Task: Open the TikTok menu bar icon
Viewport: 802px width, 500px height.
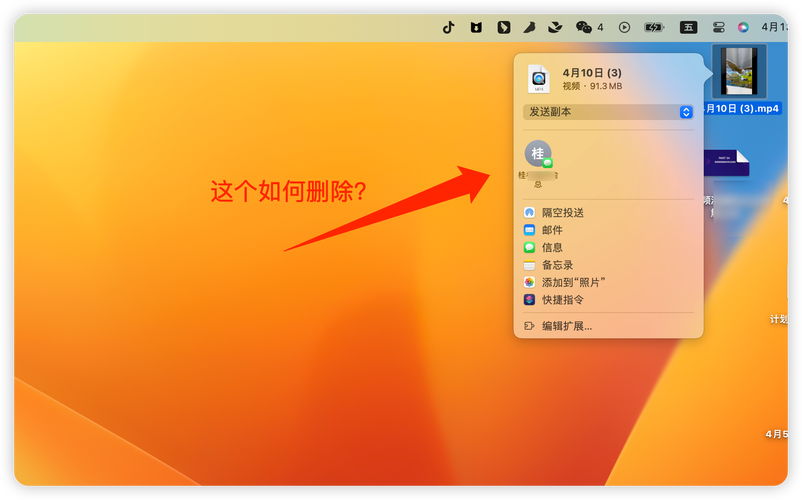Action: pos(449,27)
